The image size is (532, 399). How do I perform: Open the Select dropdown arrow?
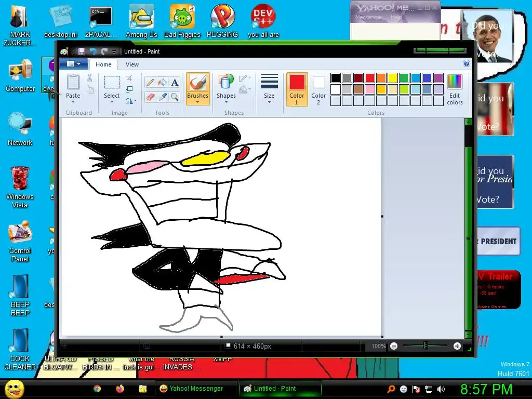(x=112, y=102)
